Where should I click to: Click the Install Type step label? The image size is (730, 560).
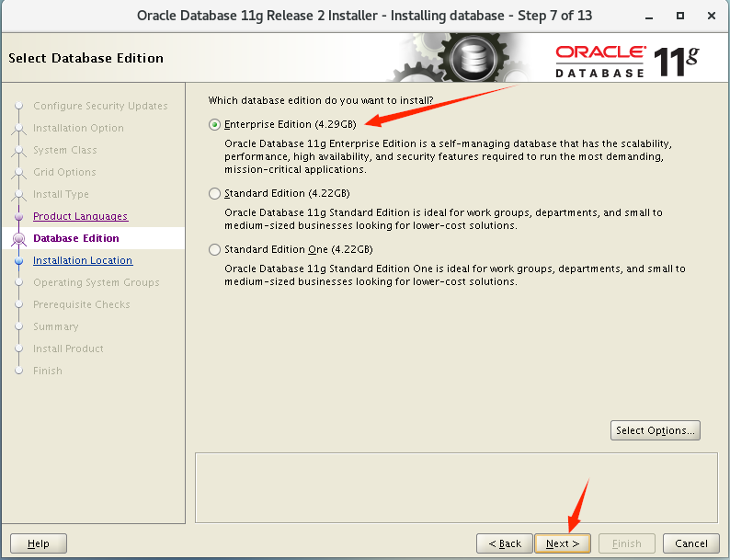(61, 194)
